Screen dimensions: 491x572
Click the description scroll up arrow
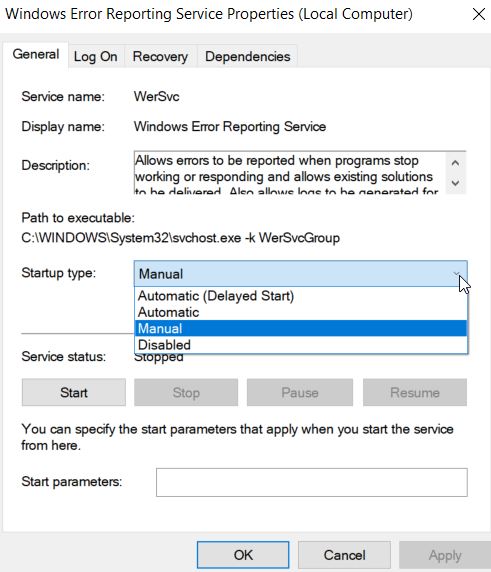point(455,163)
